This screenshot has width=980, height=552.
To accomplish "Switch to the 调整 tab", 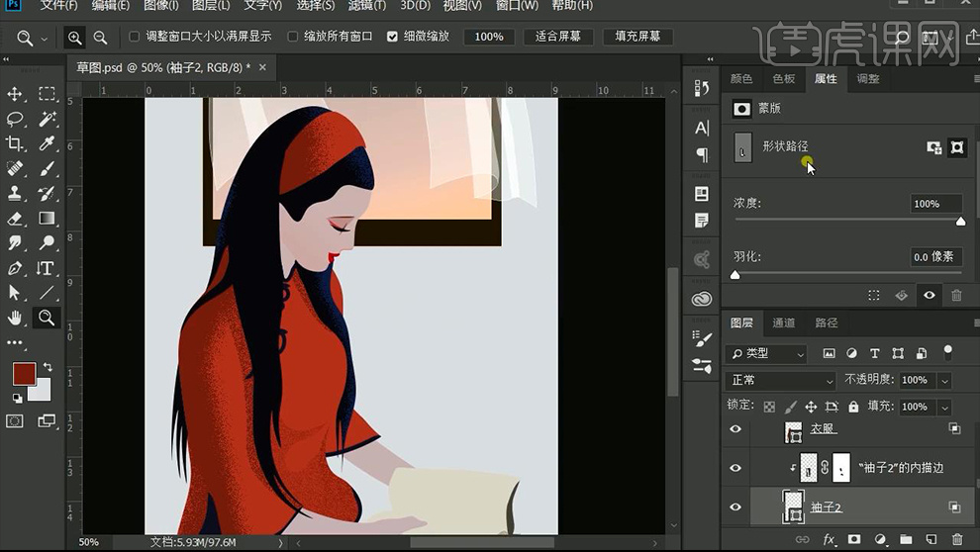I will tap(868, 79).
